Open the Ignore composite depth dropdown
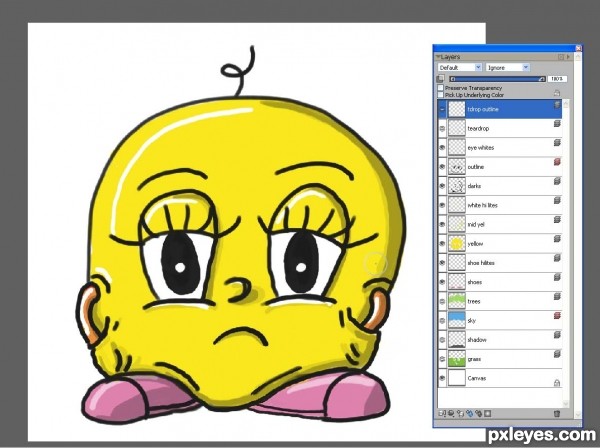Viewport: 600px width, 448px height. [507, 67]
